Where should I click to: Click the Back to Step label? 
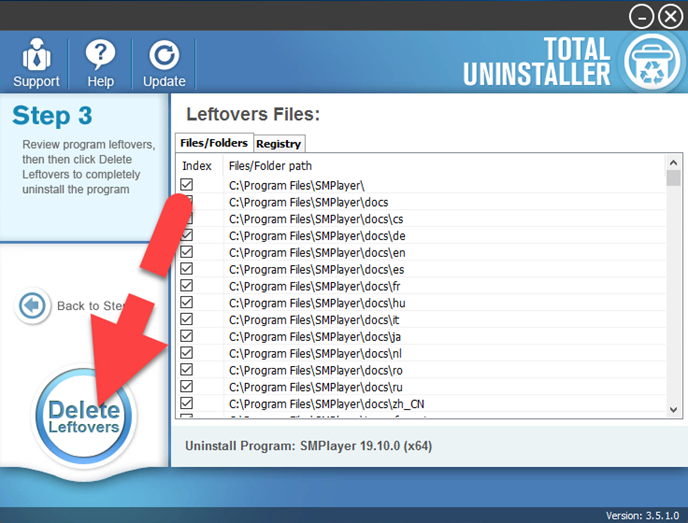point(91,306)
